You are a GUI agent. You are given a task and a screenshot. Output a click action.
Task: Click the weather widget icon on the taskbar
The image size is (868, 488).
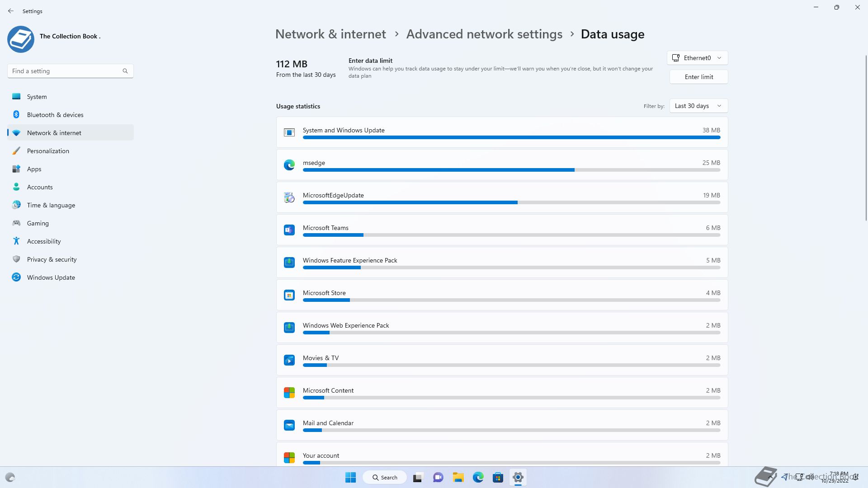[10, 477]
